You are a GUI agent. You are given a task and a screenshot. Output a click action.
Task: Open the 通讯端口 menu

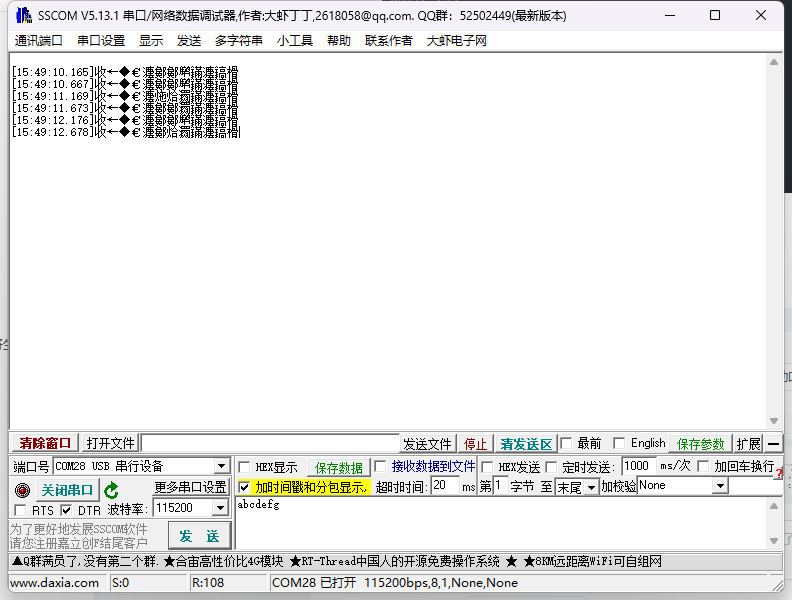pos(38,40)
